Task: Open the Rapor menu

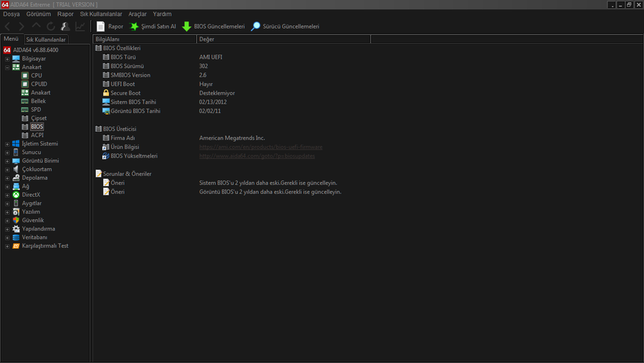Action: tap(65, 14)
